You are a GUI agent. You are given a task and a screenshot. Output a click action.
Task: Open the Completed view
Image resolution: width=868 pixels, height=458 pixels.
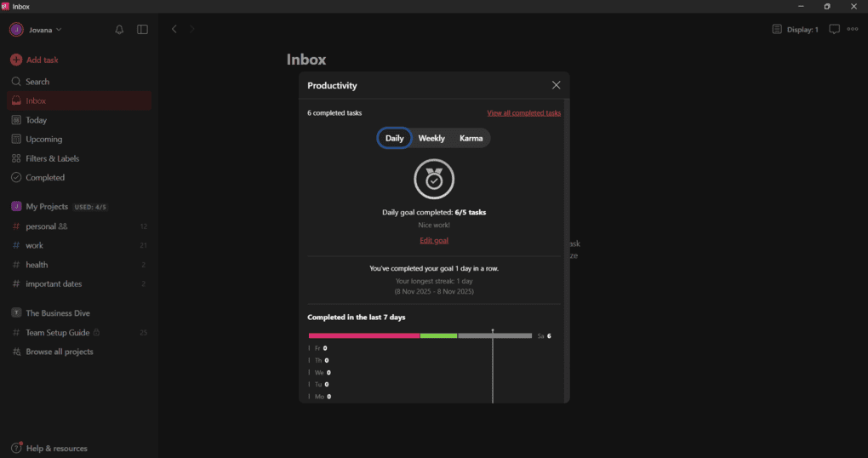pyautogui.click(x=79, y=177)
